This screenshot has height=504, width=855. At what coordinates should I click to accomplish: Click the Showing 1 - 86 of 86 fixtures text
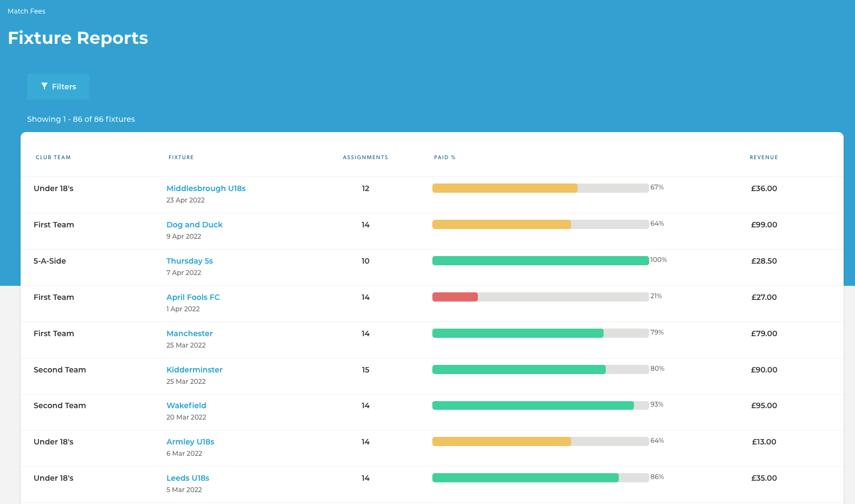81,119
